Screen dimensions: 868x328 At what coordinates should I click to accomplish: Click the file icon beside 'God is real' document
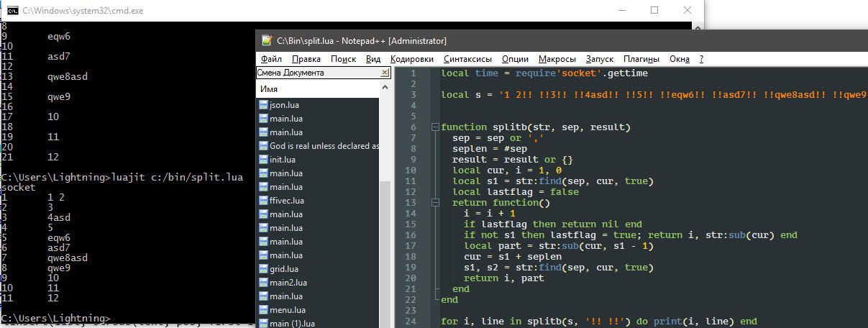point(263,146)
